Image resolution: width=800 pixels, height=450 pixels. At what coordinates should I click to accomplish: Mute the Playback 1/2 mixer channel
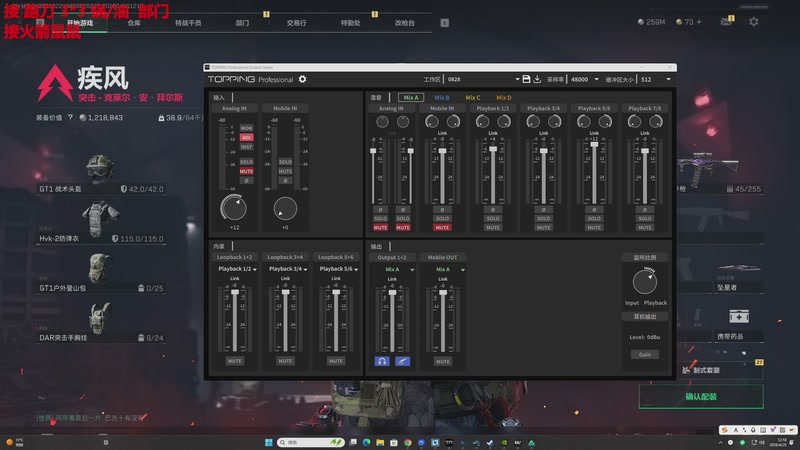tap(493, 228)
